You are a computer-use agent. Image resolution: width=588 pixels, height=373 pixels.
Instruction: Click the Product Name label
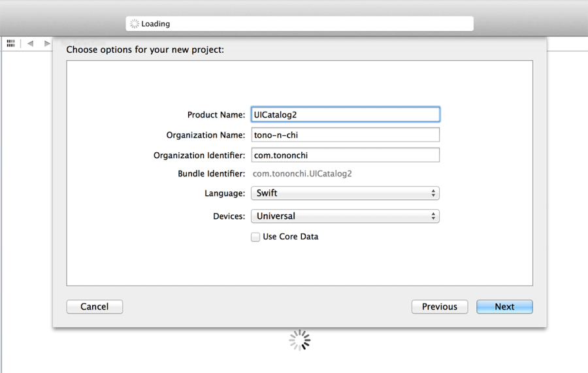(x=216, y=115)
